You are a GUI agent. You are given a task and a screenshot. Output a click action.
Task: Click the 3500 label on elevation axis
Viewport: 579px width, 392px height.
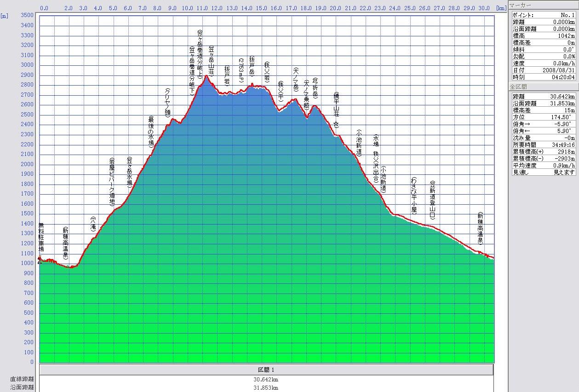click(28, 15)
